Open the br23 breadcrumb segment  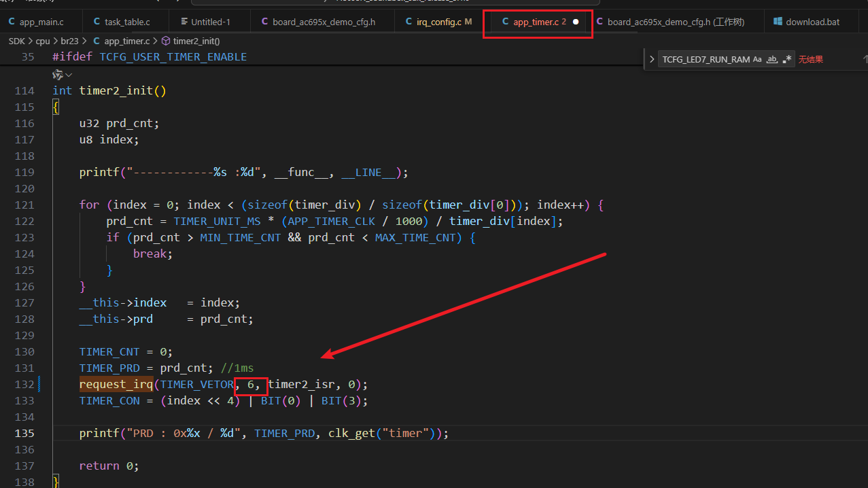coord(70,41)
